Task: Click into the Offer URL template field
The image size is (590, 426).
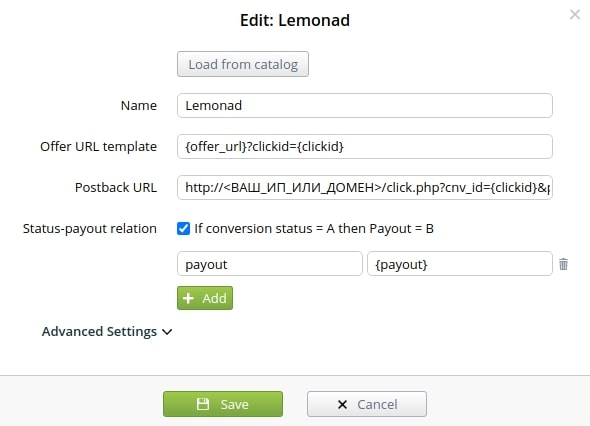Action: pos(365,146)
